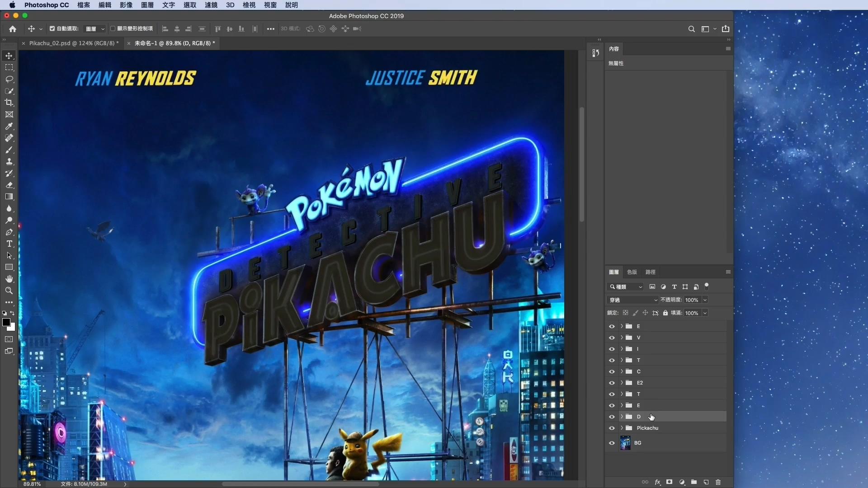Click the background color swatch

coord(12,328)
